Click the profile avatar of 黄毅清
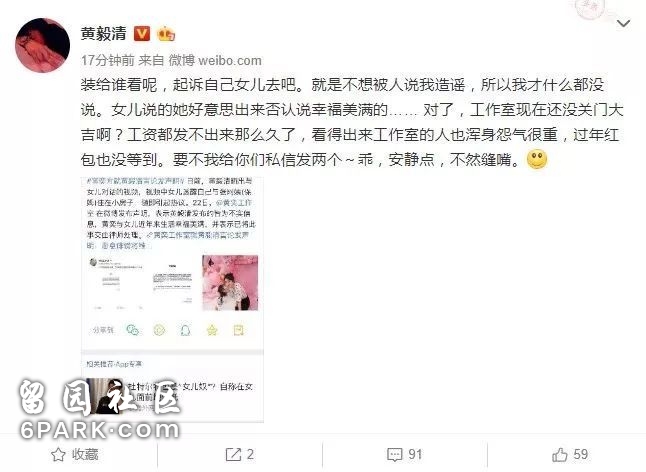Viewport: 646px width, 472px height. pos(42,45)
